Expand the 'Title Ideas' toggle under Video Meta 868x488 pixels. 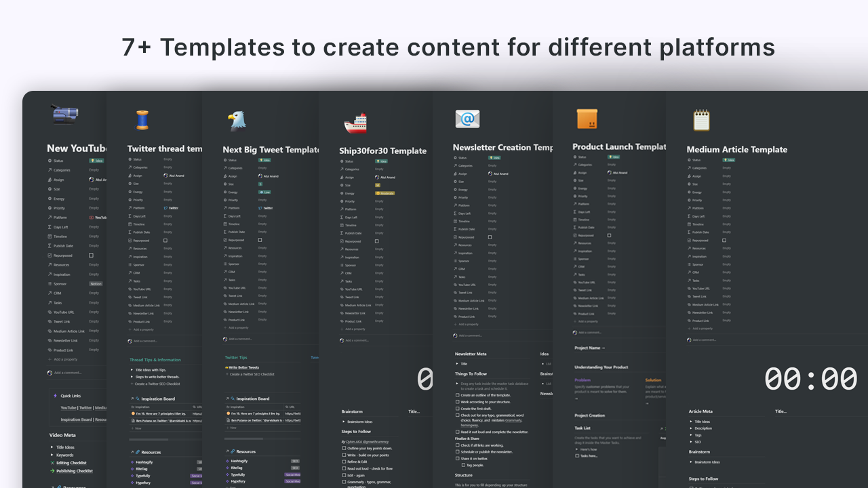52,447
